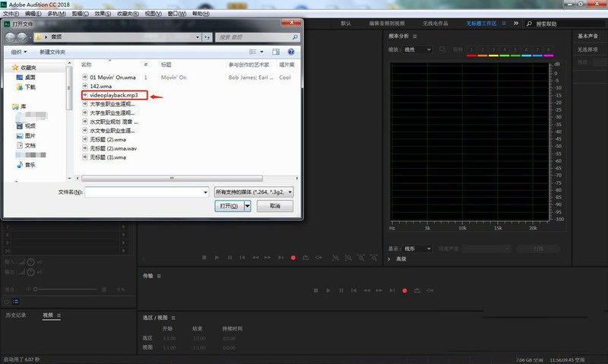This screenshot has width=608, height=364.
Task: Open the 缩放 scale dropdown set to 线性
Action: tap(418, 49)
